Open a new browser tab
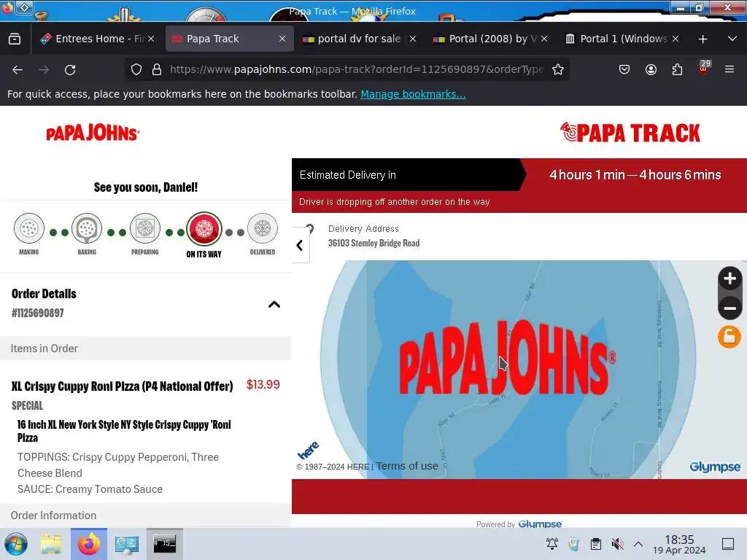747x560 pixels. [703, 39]
